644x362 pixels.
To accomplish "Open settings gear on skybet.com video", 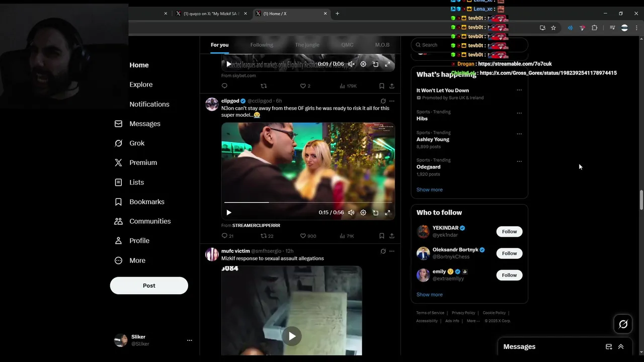I will point(363,64).
